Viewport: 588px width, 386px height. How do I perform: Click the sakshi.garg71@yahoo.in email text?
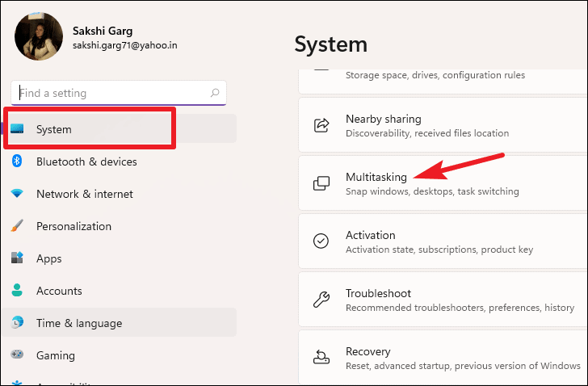coord(125,45)
